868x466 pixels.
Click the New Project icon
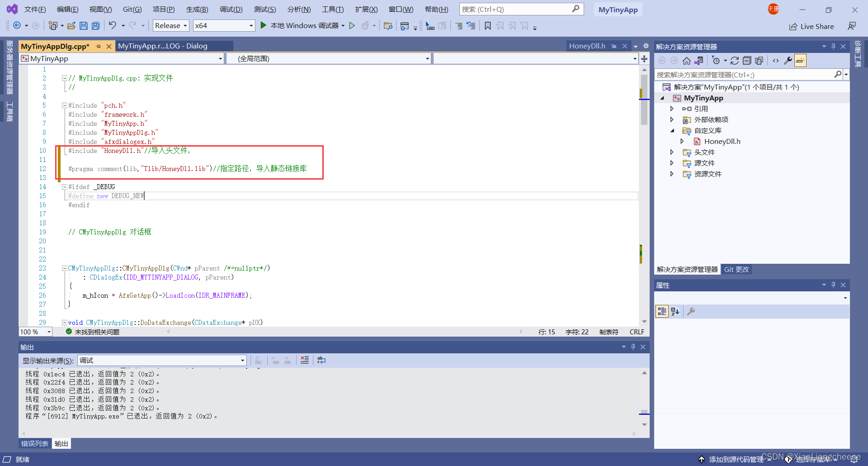tap(53, 26)
